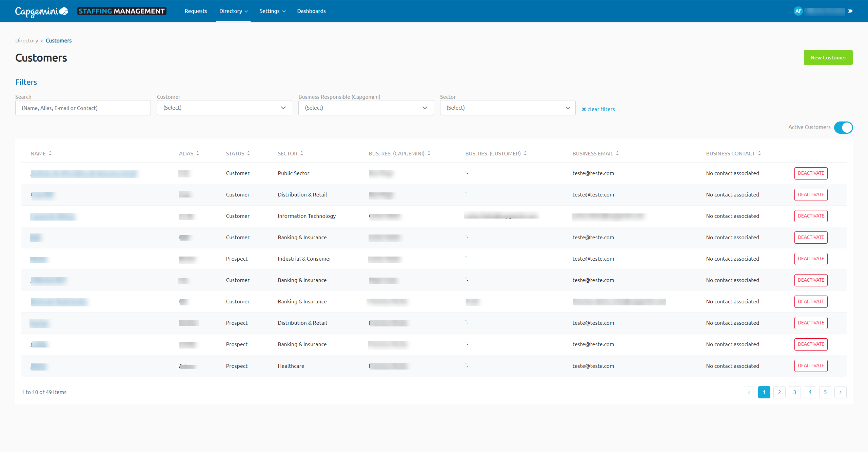Sort by Business Contact sort icon

coord(759,153)
